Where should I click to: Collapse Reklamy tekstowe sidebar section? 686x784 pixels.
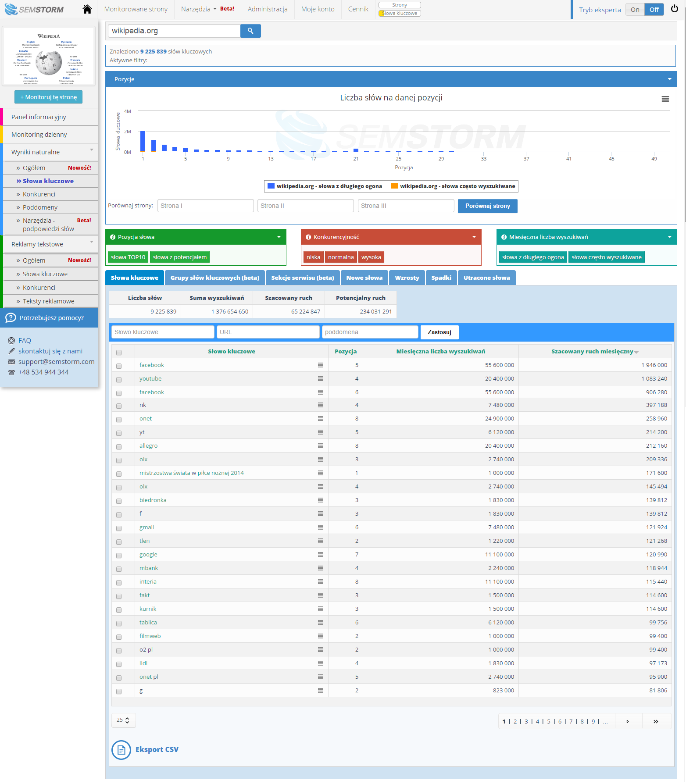point(92,242)
